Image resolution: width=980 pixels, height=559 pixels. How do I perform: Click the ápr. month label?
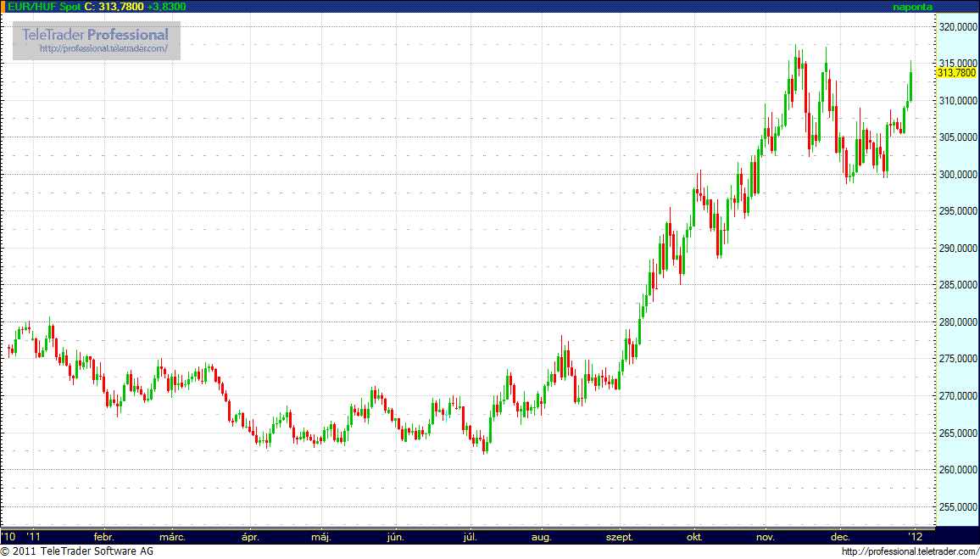tap(251, 537)
